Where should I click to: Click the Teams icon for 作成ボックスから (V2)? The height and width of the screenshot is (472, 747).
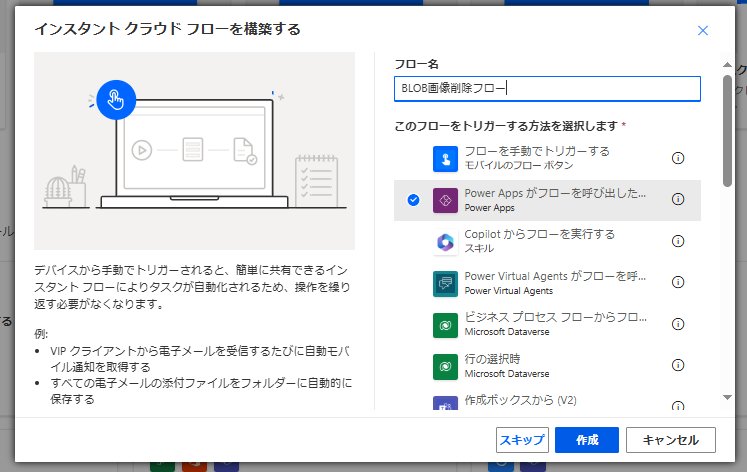click(x=445, y=403)
